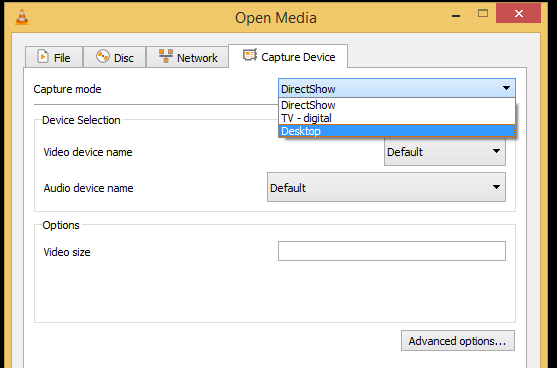Click the Capture Device tab's icon
557x368 pixels.
pos(250,55)
